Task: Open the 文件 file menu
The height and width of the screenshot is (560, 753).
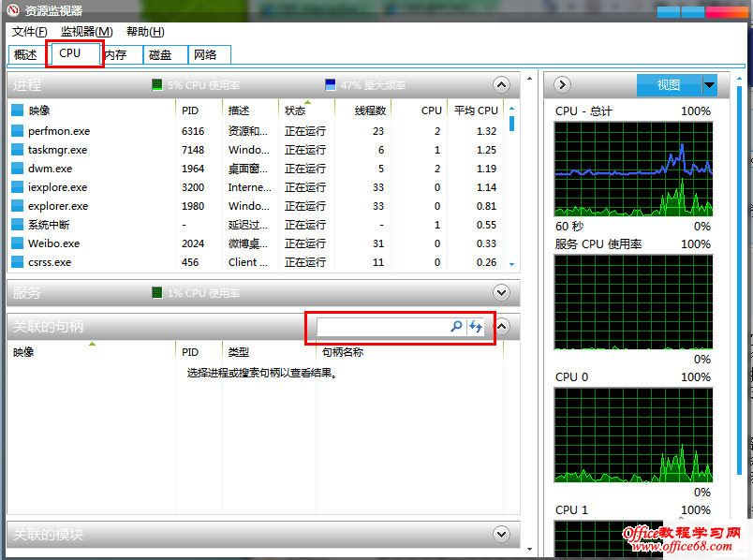Action: coord(28,32)
